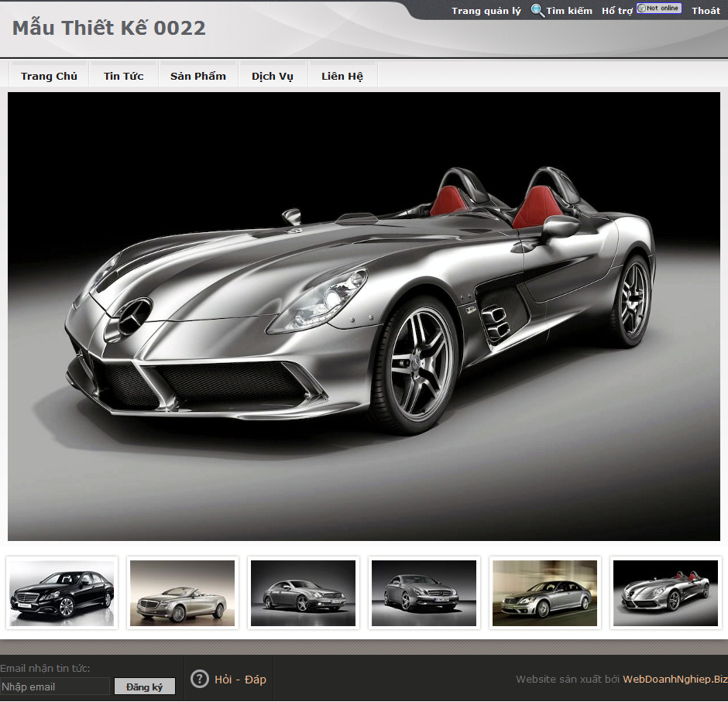Open the Trang quản lý link
This screenshot has height=702, width=728.
tap(486, 11)
